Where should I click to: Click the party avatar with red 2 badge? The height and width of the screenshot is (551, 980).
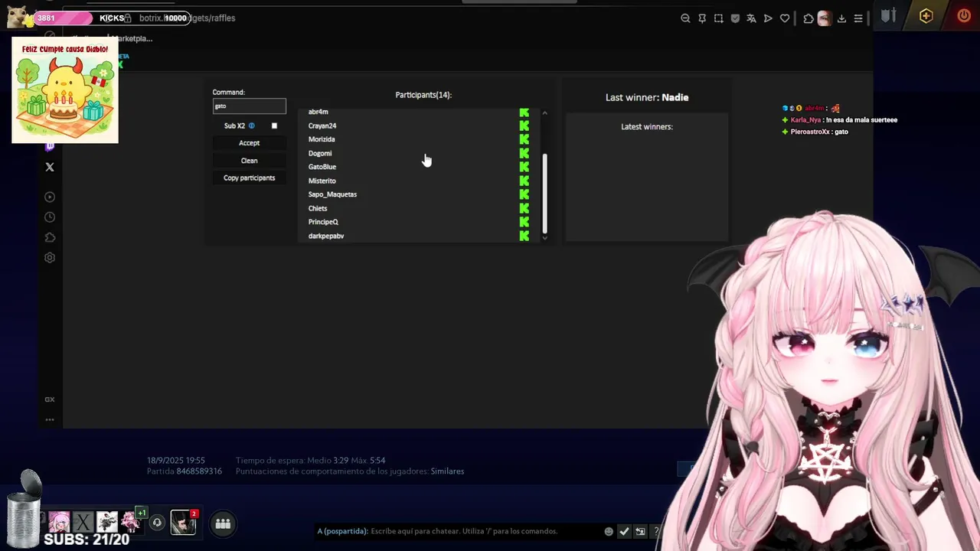point(183,523)
